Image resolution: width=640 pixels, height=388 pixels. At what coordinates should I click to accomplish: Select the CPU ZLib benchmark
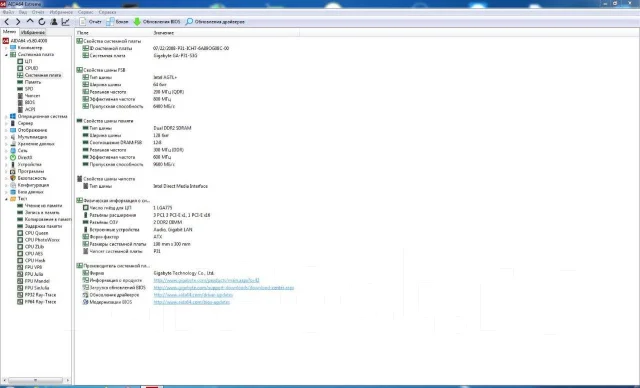pos(34,247)
